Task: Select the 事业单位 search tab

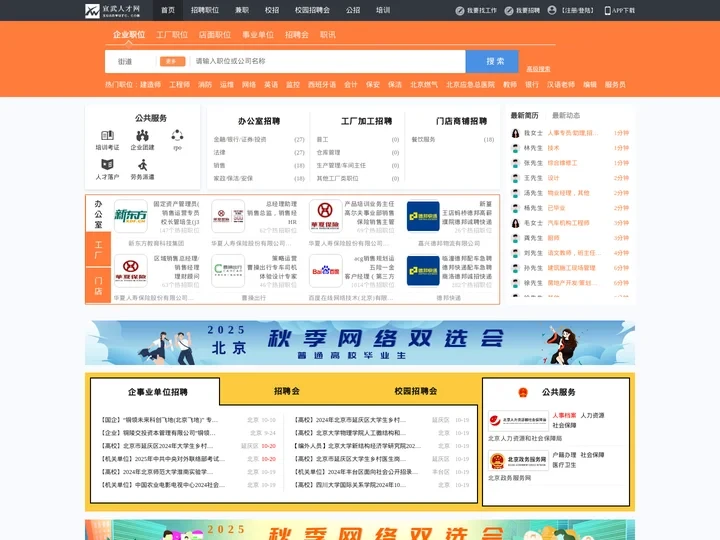Action: pos(258,34)
